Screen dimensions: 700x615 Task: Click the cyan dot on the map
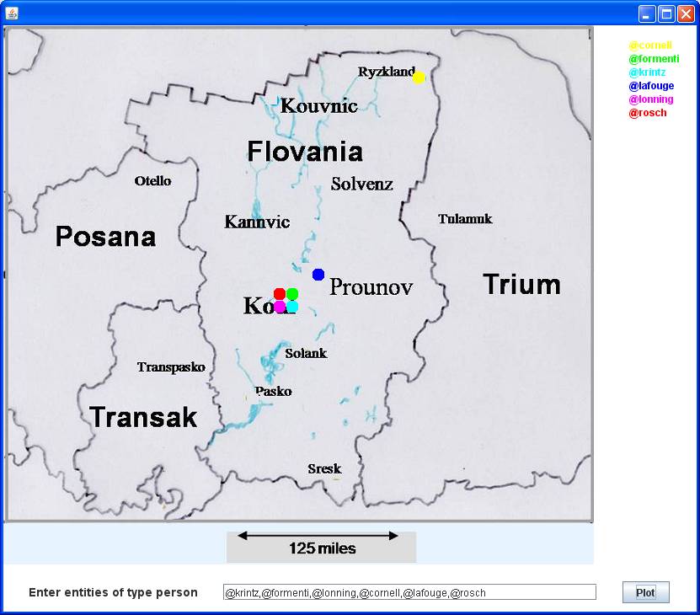[292, 307]
